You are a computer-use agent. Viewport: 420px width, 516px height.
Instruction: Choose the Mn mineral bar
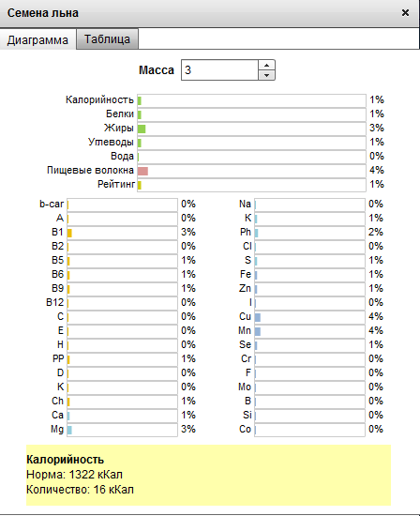tap(309, 331)
